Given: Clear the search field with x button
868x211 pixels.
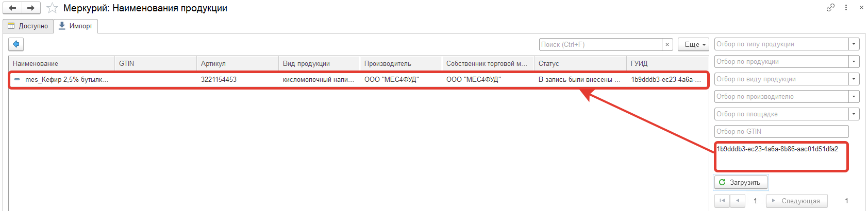Looking at the screenshot, I should click(x=667, y=45).
